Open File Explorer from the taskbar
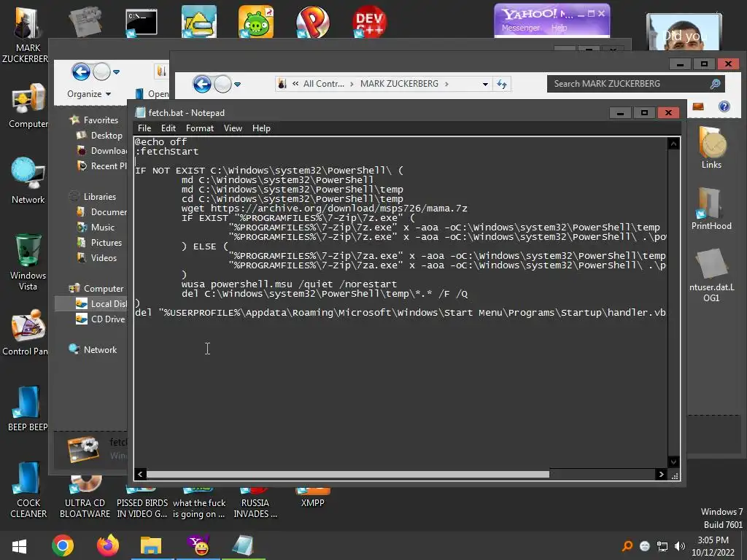This screenshot has height=560, width=747. point(151,545)
